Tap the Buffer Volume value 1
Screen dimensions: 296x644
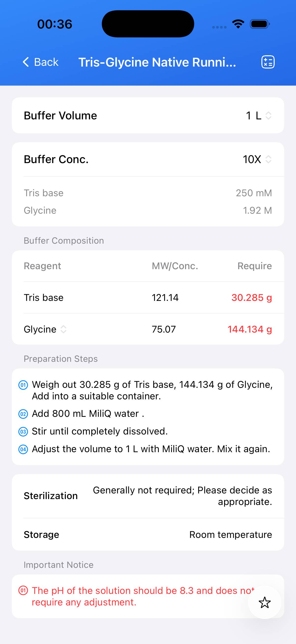[249, 115]
